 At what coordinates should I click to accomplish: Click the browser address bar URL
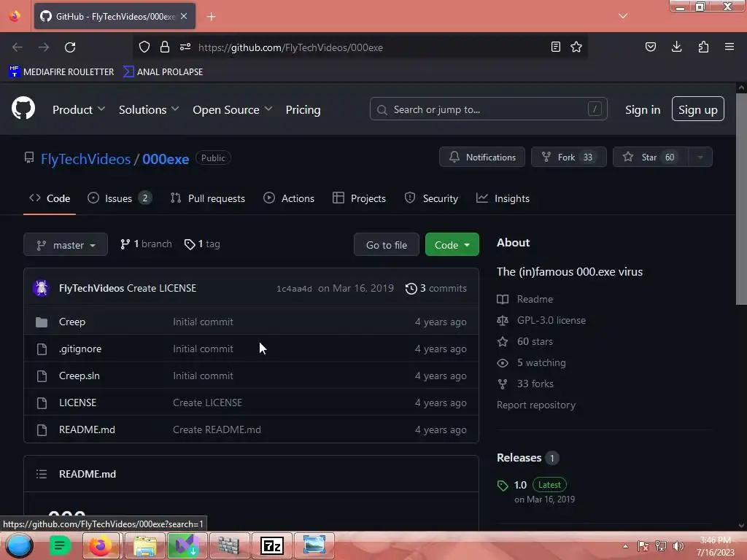(x=290, y=47)
